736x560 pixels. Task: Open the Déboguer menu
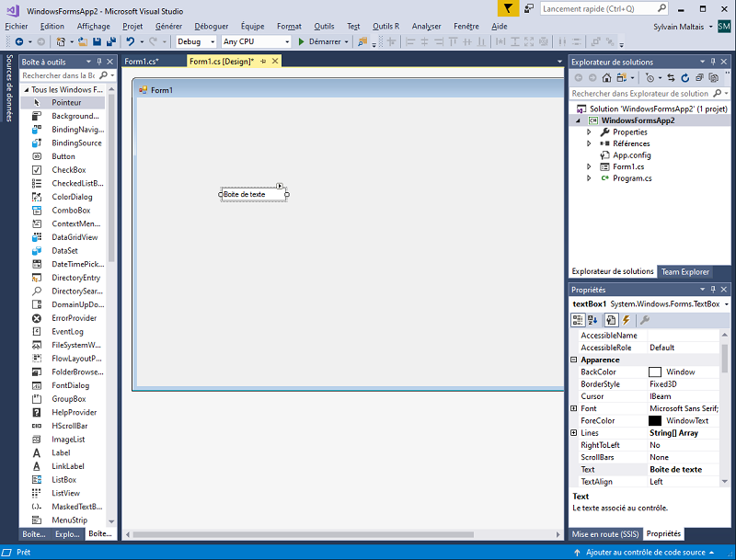pyautogui.click(x=211, y=27)
